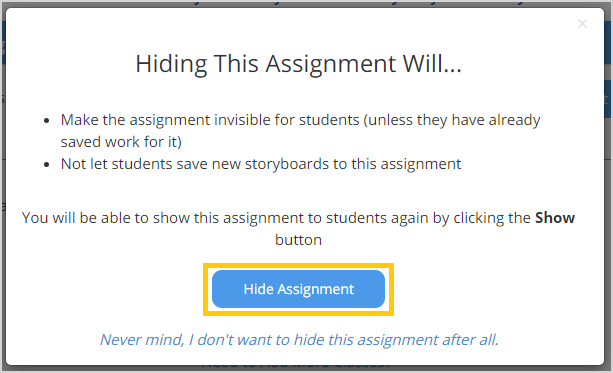Click the partially hidden text beneath the modal
The width and height of the screenshot is (613, 373).
click(x=296, y=366)
